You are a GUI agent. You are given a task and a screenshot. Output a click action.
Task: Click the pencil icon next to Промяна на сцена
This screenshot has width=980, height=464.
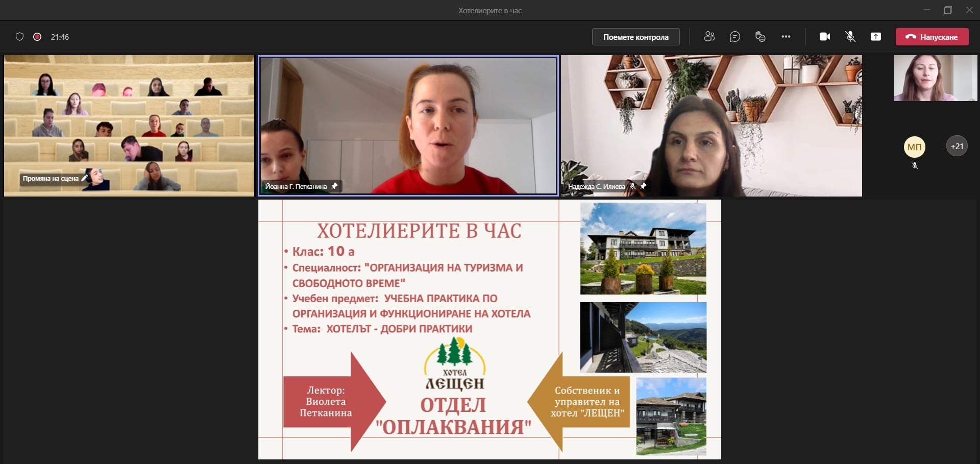pos(85,178)
